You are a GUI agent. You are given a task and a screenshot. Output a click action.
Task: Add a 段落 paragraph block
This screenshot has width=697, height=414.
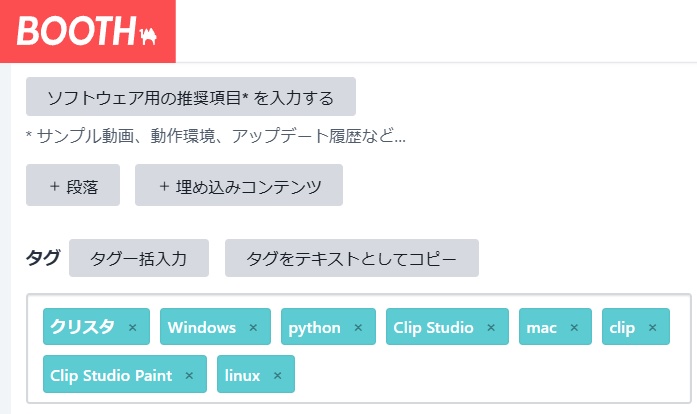tap(73, 185)
